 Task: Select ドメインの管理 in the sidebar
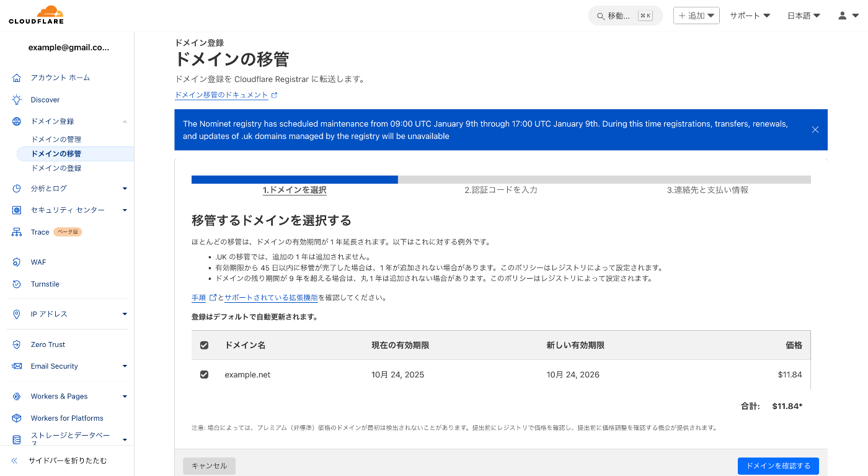[x=56, y=140]
